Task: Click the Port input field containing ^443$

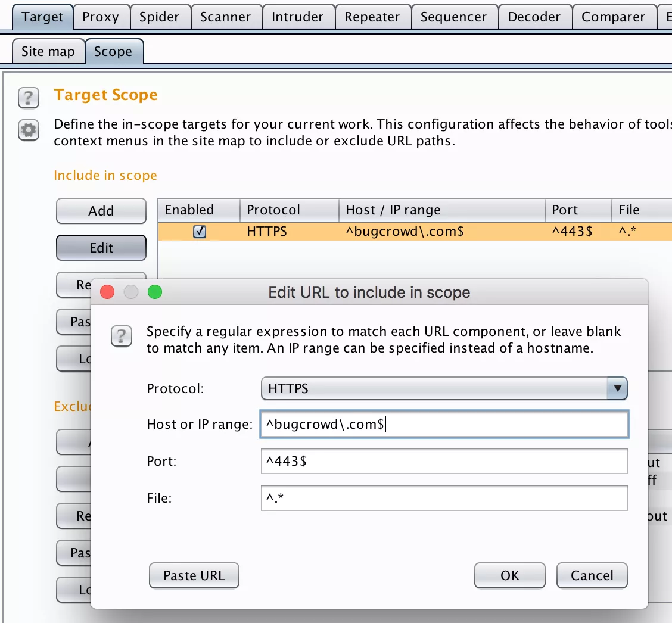Action: coord(444,461)
